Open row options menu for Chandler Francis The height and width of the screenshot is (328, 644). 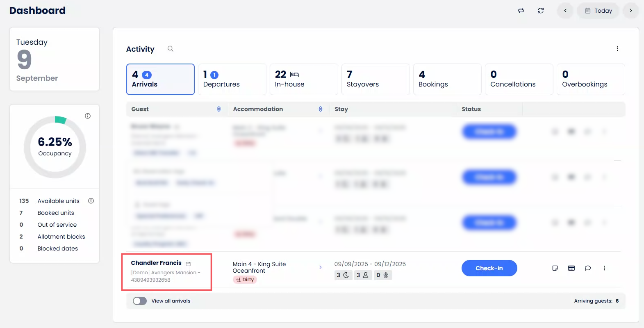[x=604, y=268]
